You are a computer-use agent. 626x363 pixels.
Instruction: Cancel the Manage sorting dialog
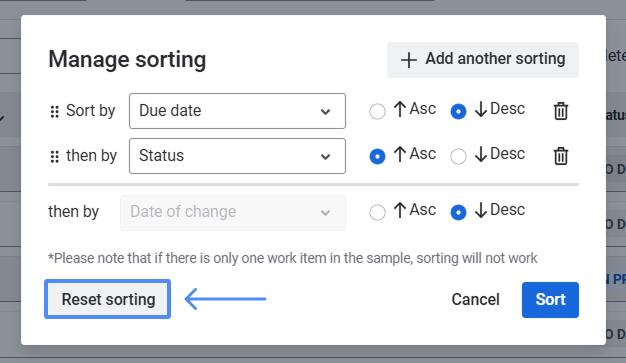click(475, 300)
